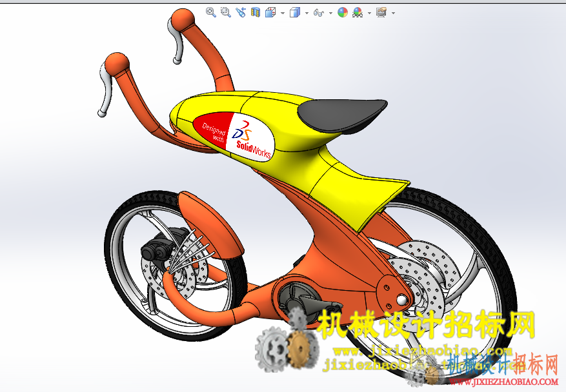Expand the Display Style dropdown arrow
This screenshot has height=392, width=566.
point(307,13)
